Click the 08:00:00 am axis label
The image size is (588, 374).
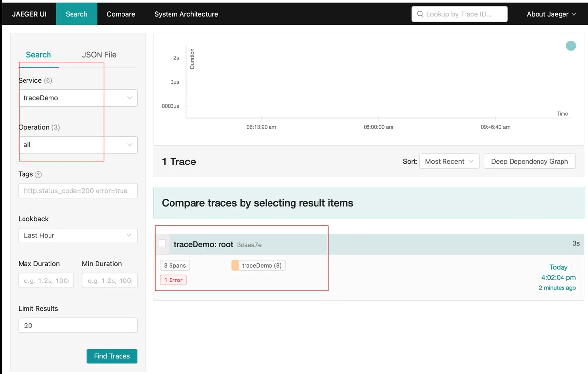(378, 127)
